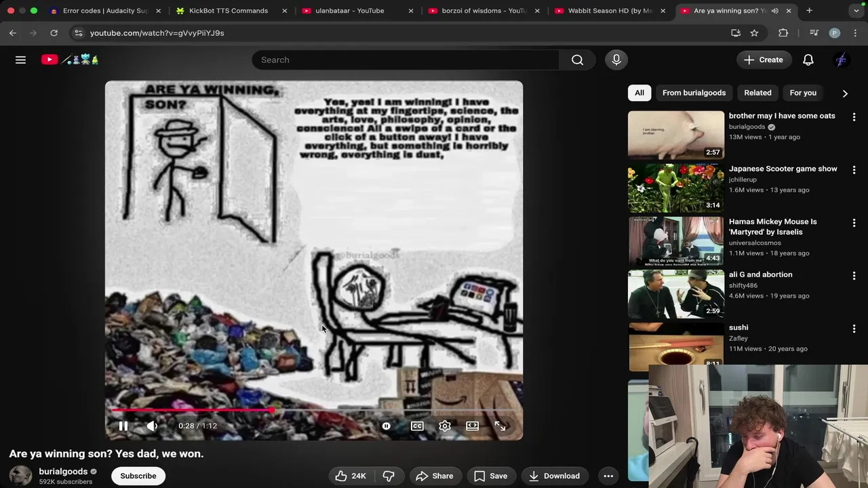The width and height of the screenshot is (868, 488).
Task: Open options for 'ali G and abortion'
Action: coord(854,275)
